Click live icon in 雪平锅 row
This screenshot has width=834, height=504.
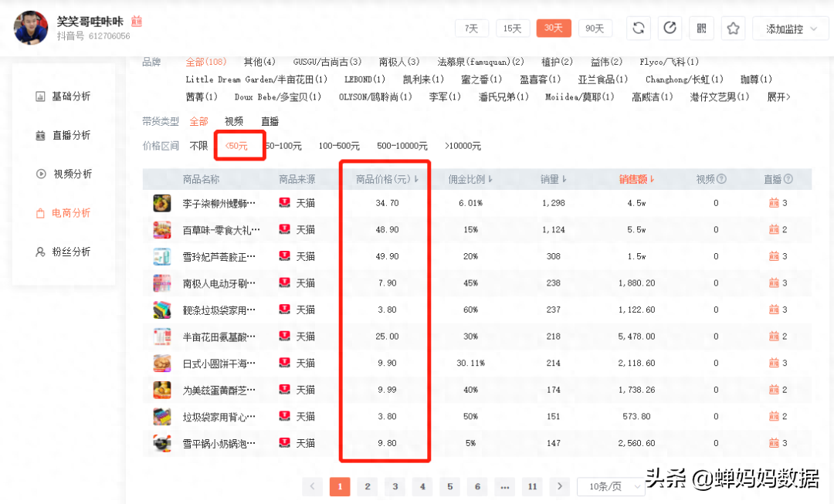(774, 443)
